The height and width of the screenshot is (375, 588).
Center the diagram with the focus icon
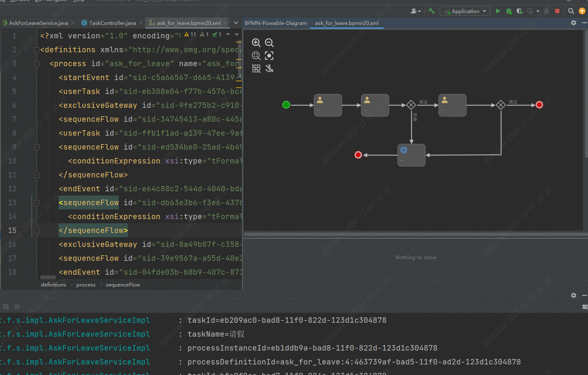[x=269, y=56]
